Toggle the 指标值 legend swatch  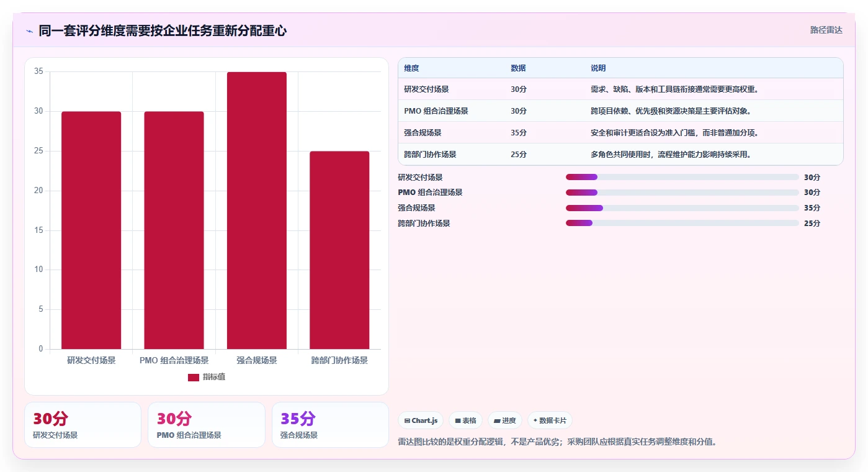[x=194, y=377]
